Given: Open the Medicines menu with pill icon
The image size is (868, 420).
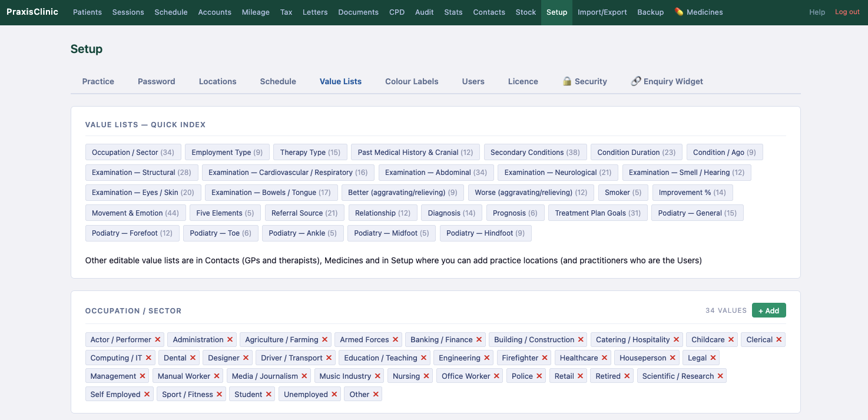Looking at the screenshot, I should coord(698,12).
